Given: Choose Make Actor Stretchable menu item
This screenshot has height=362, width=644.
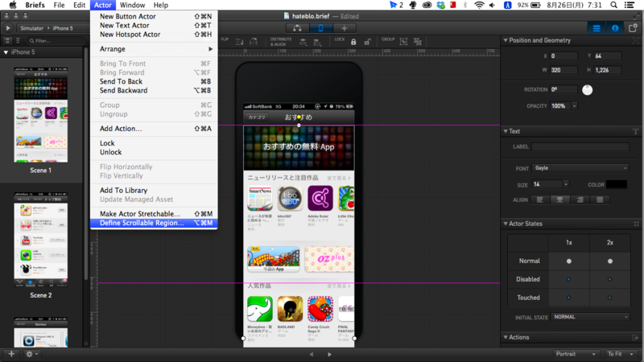Looking at the screenshot, I should [154, 214].
